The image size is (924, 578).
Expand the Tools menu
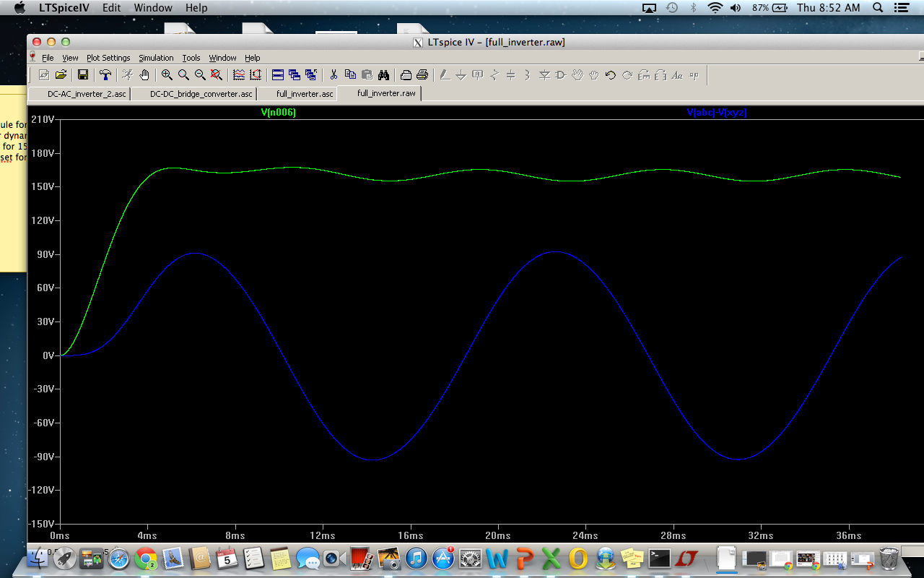tap(191, 58)
